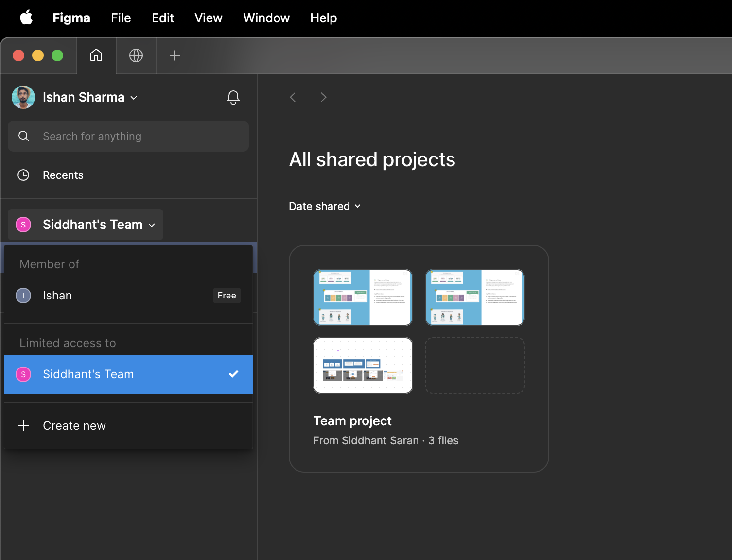
Task: Open notifications bell
Action: click(233, 98)
